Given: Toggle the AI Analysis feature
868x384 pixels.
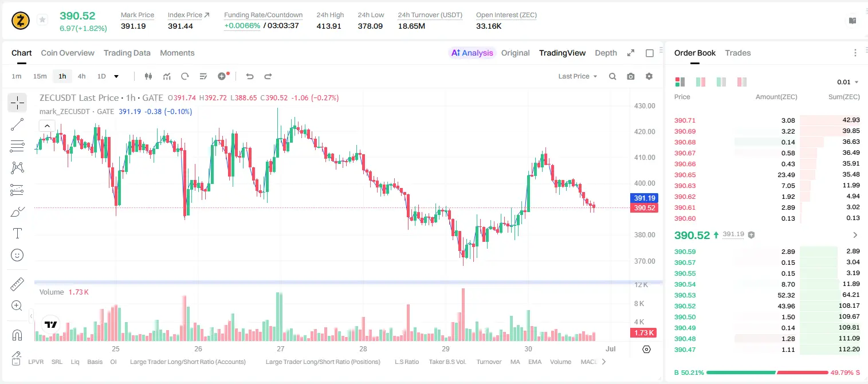Looking at the screenshot, I should tap(472, 53).
